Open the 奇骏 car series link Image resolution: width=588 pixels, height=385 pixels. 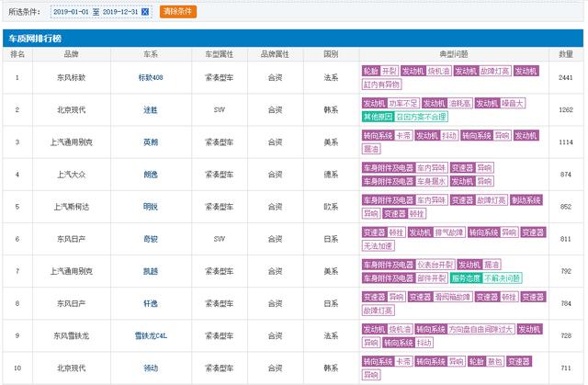click(x=151, y=239)
